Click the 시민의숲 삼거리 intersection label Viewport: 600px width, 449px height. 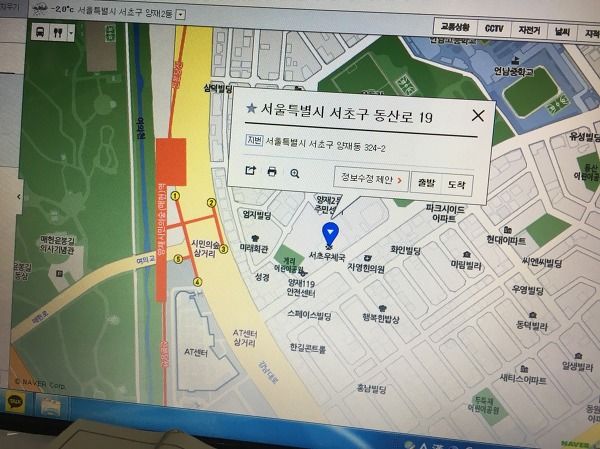coord(205,249)
